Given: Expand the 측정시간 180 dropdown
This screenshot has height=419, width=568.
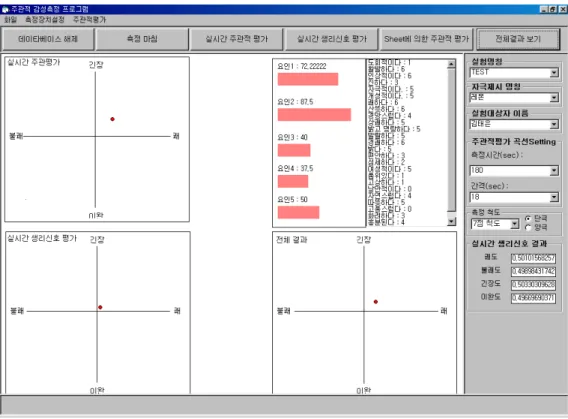Looking at the screenshot, I should (x=554, y=171).
